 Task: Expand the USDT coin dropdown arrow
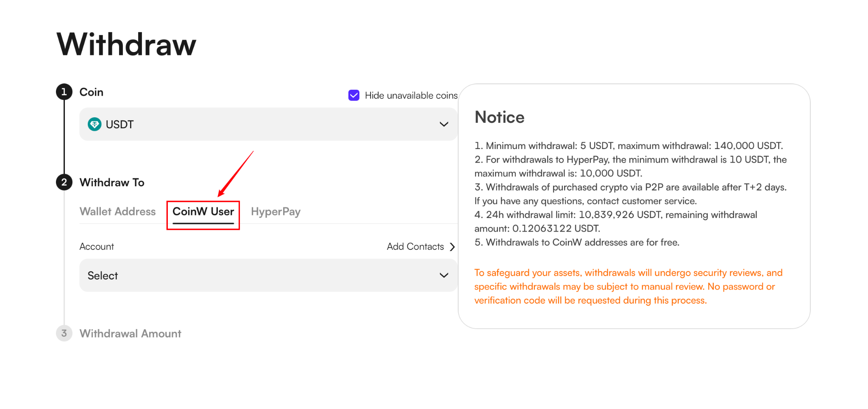coord(444,124)
